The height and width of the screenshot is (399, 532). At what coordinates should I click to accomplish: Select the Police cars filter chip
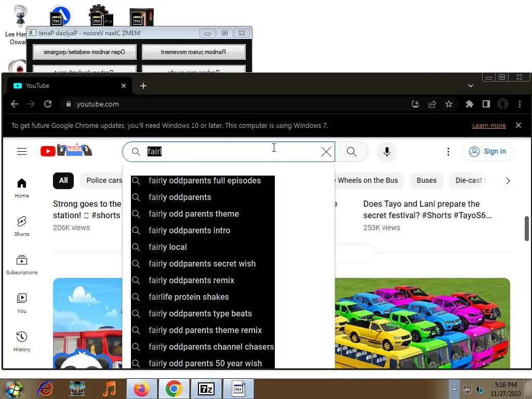coord(101,180)
